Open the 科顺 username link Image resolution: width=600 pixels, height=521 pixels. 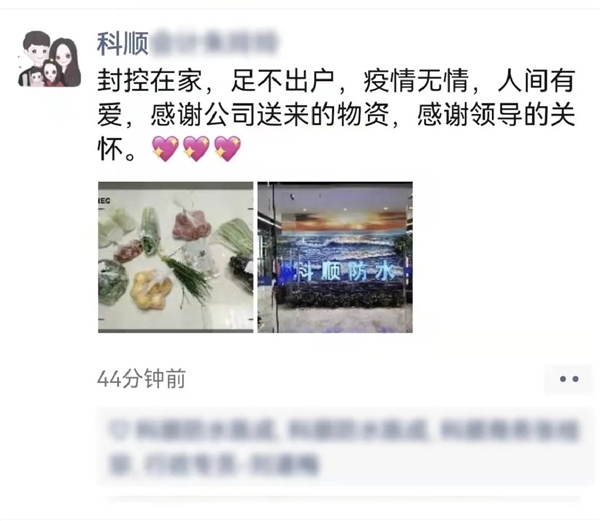123,44
